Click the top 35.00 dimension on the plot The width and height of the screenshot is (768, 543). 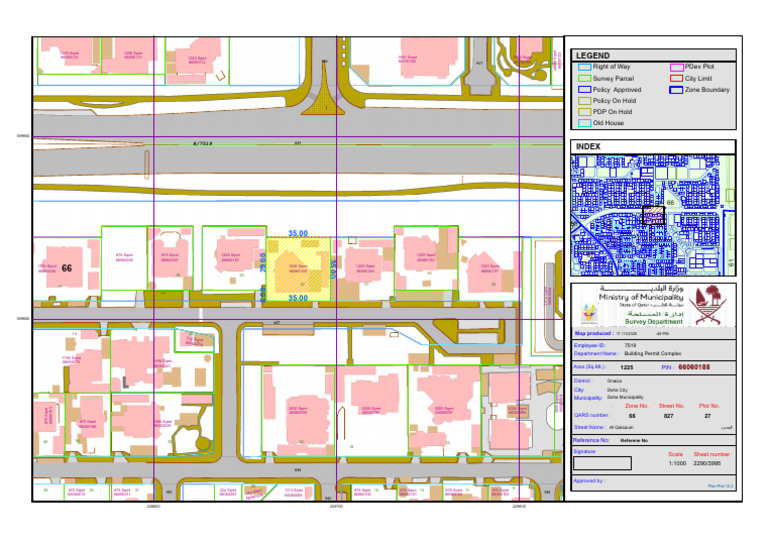pyautogui.click(x=298, y=234)
